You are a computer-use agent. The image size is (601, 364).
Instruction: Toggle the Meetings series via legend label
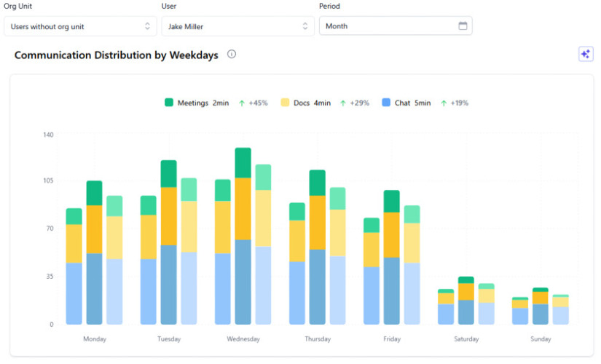coord(193,103)
